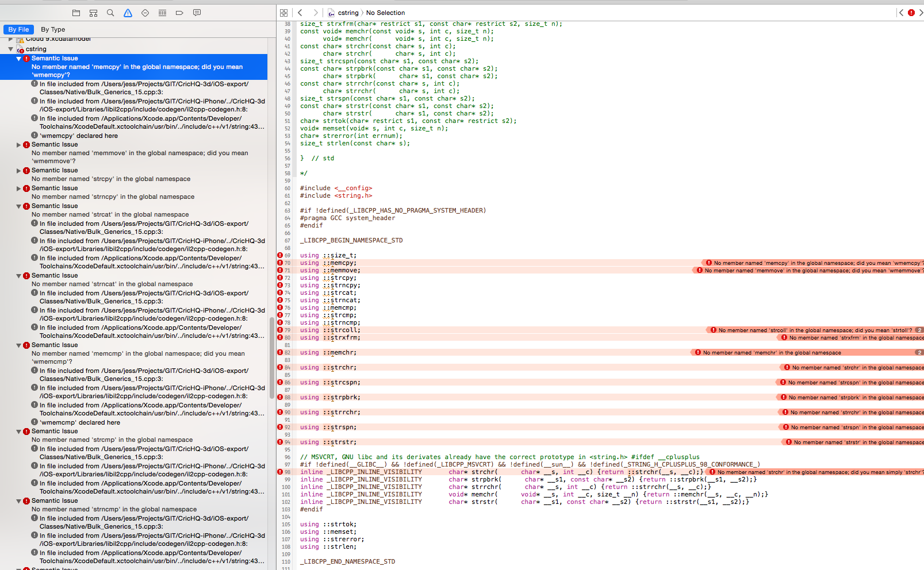924x570 pixels.
Task: Open the Debug navigator icon
Action: [x=162, y=13]
